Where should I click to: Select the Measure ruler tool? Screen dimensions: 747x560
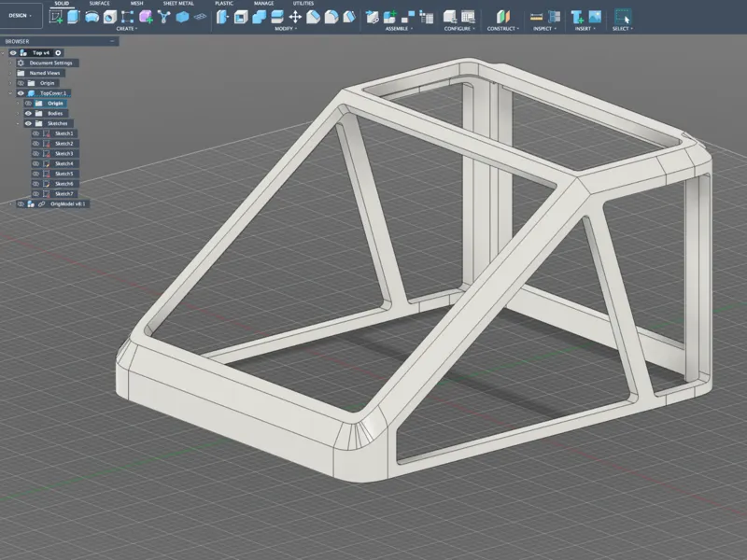tap(536, 17)
